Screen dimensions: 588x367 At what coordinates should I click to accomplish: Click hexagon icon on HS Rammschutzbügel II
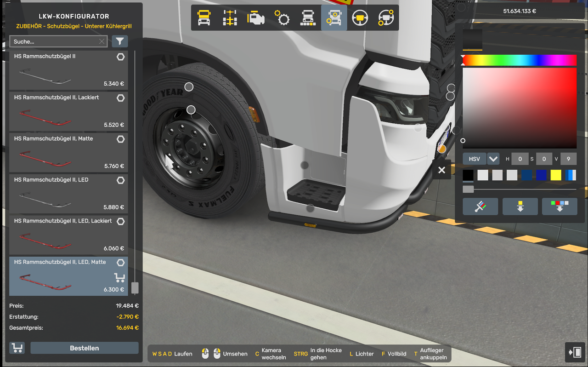120,57
